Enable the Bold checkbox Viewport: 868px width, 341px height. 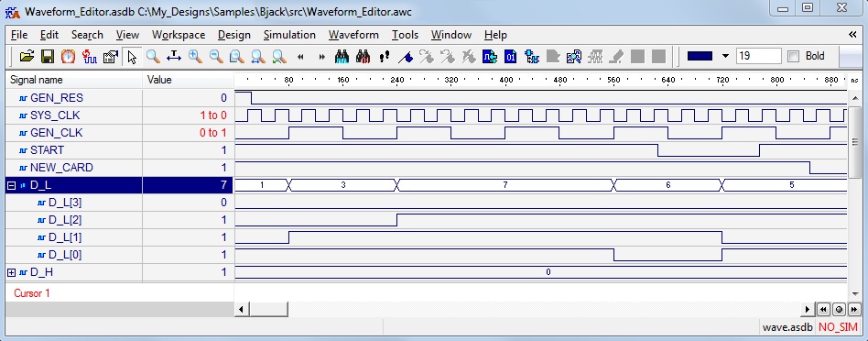click(x=793, y=56)
